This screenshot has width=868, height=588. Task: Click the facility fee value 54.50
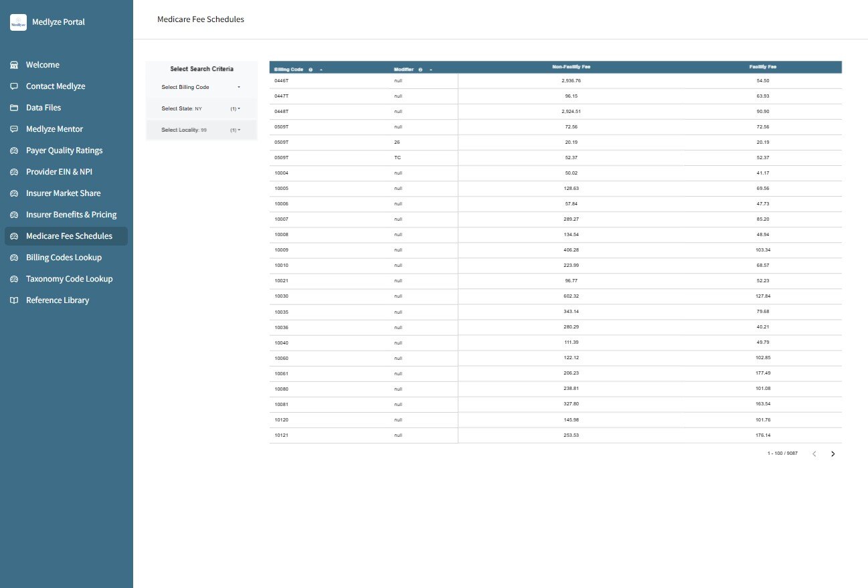[x=763, y=80]
